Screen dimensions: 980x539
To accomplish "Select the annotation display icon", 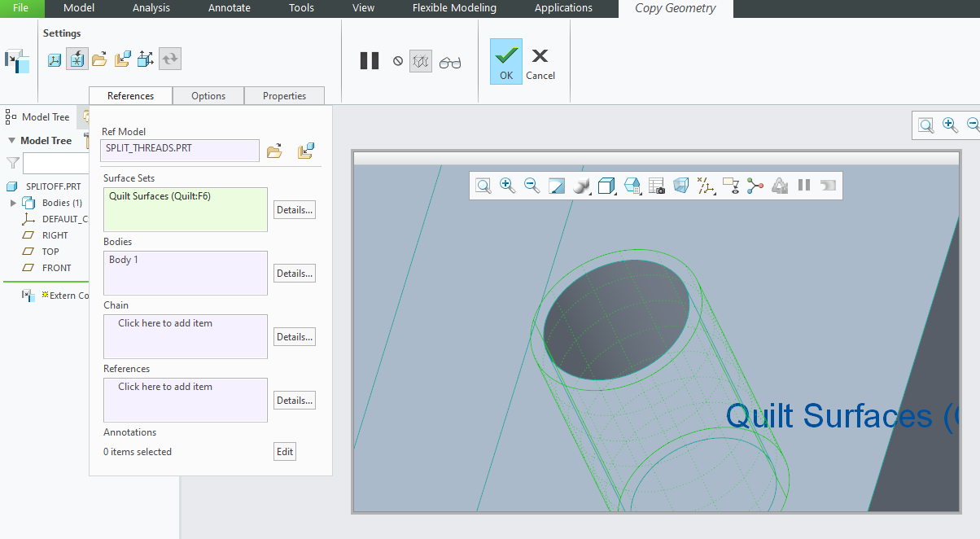I will click(731, 186).
